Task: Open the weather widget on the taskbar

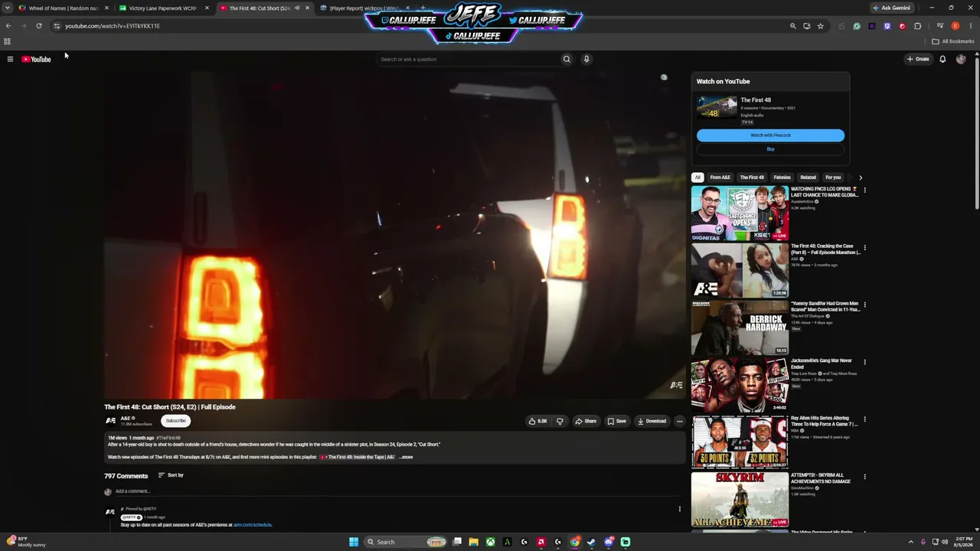Action: pyautogui.click(x=27, y=542)
